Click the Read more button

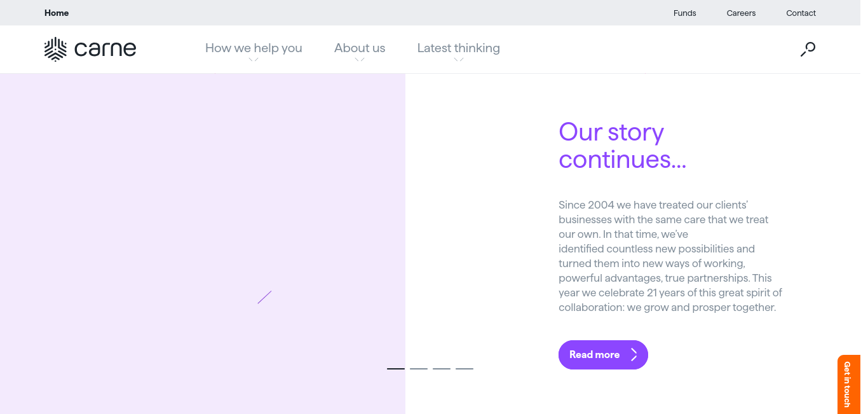603,355
